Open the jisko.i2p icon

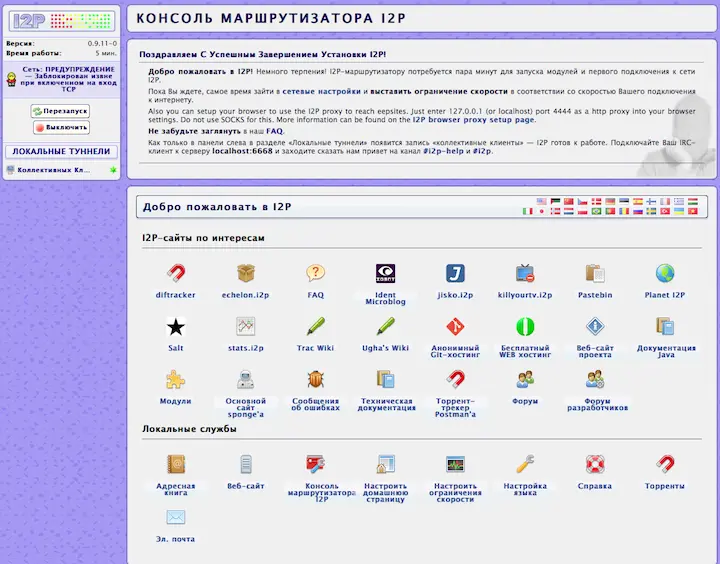tap(455, 273)
